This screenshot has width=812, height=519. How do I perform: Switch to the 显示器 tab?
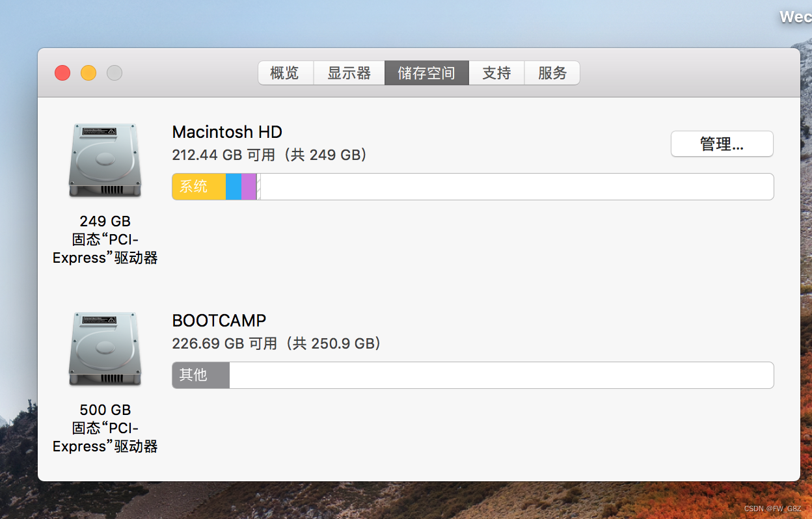pyautogui.click(x=349, y=73)
